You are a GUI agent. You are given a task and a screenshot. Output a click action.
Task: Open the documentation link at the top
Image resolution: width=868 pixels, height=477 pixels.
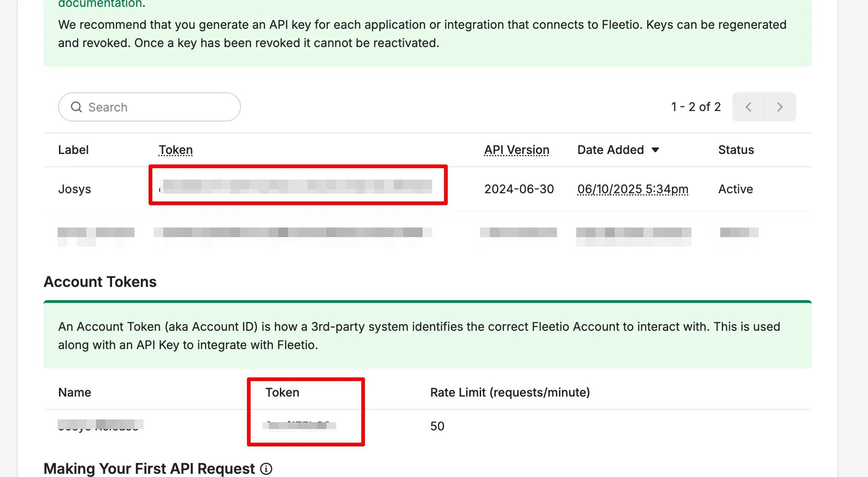100,4
